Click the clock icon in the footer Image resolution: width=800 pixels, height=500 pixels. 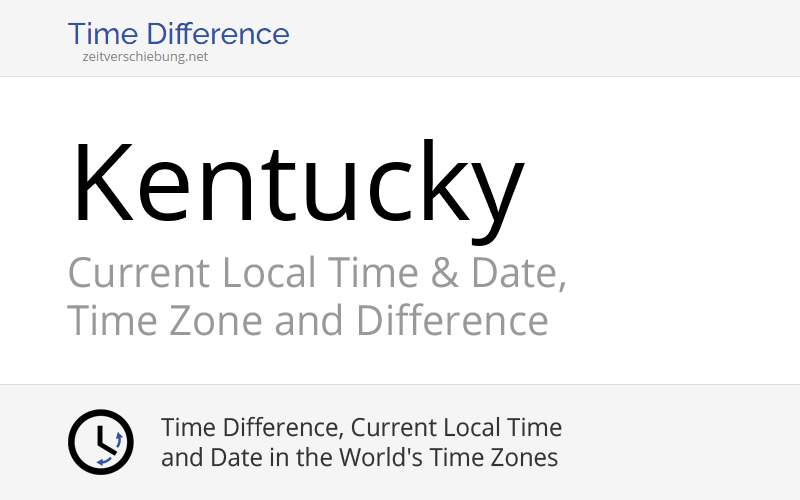pyautogui.click(x=100, y=442)
